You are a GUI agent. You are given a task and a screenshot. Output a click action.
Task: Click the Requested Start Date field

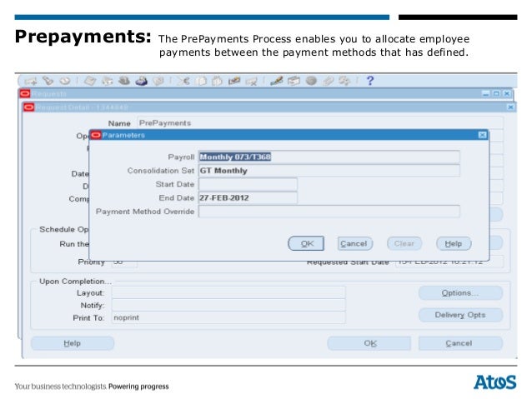click(449, 263)
